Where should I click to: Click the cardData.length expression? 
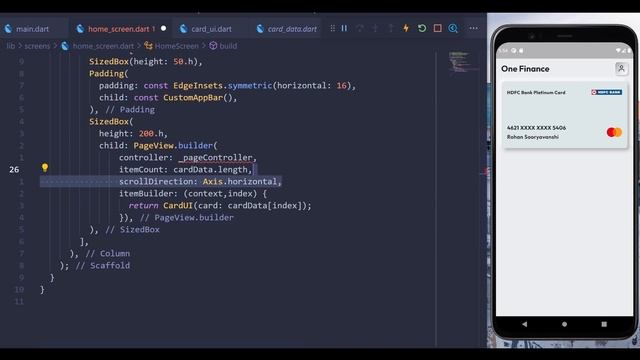[210, 170]
